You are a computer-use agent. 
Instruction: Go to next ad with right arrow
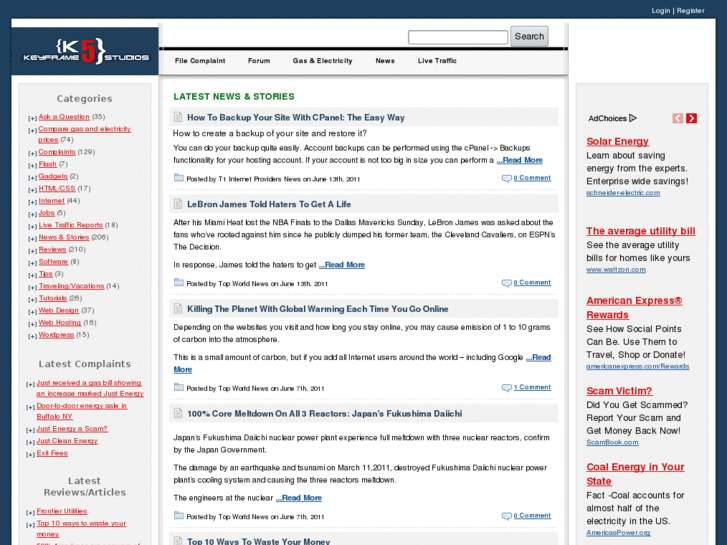[691, 118]
